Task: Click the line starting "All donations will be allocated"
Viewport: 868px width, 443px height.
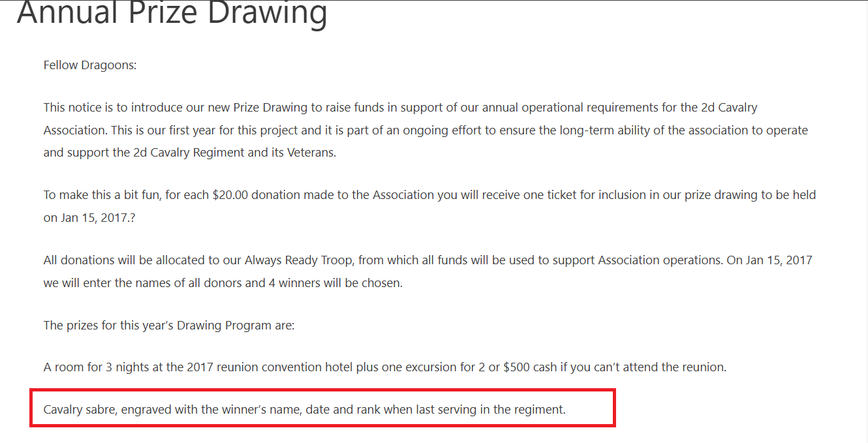Action: (x=427, y=260)
